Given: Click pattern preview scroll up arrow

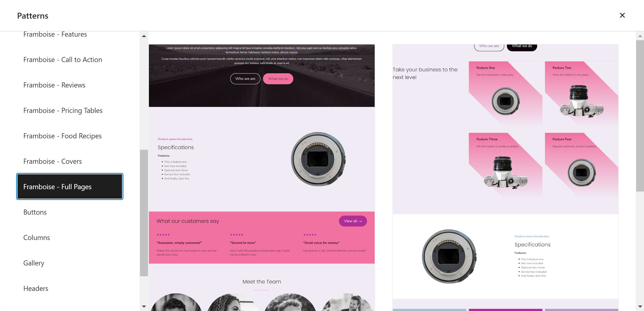Looking at the screenshot, I should 640,36.
